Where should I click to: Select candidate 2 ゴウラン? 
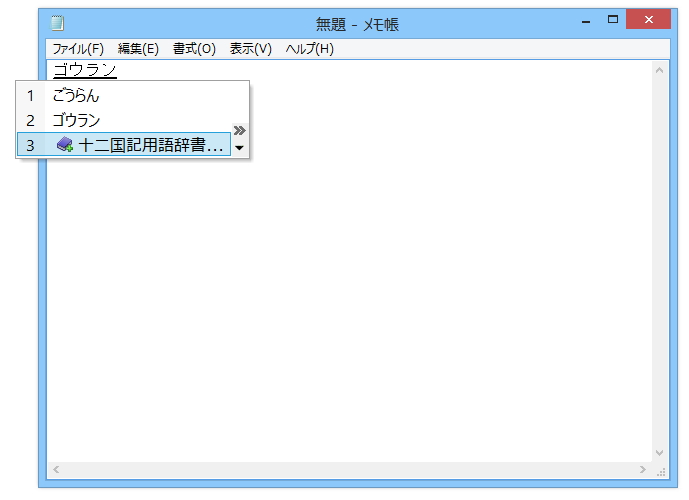coord(124,120)
